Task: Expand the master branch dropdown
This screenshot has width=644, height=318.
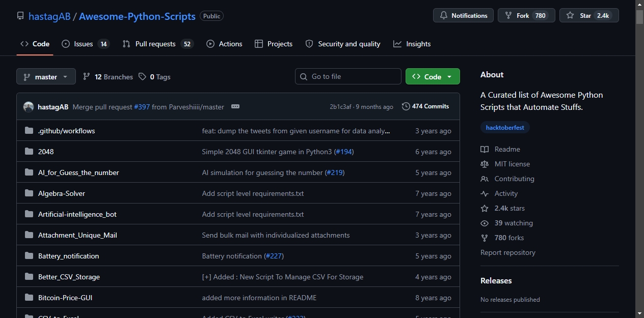Action: pos(46,77)
